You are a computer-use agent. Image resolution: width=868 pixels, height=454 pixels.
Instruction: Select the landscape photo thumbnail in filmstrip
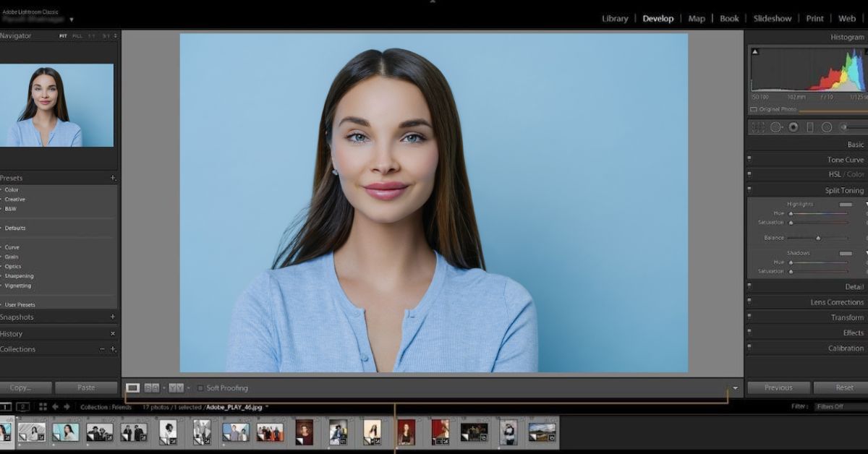tap(542, 432)
